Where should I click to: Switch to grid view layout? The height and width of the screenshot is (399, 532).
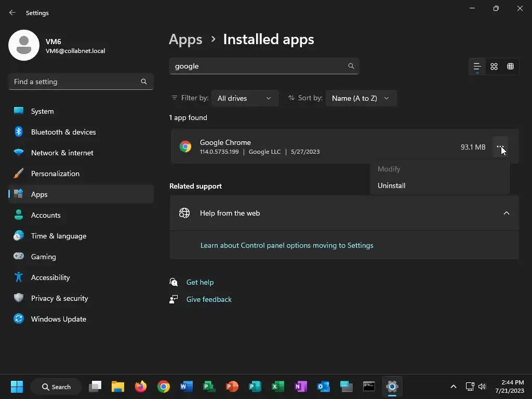coord(494,66)
